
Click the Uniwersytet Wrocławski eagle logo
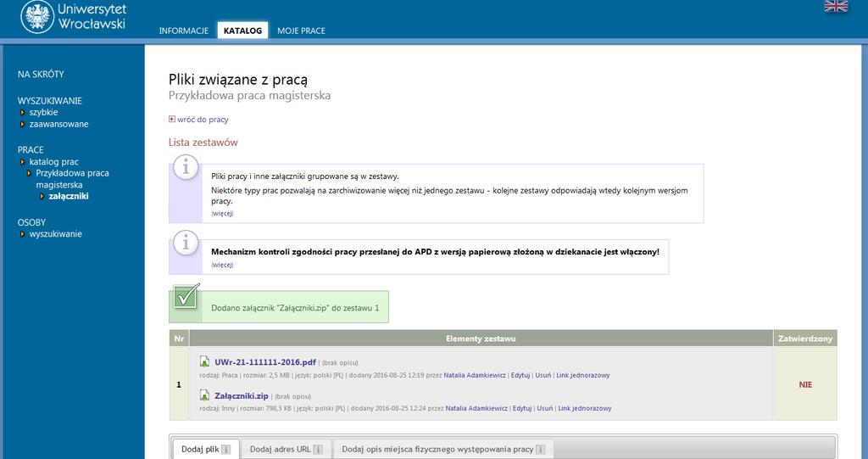37,17
